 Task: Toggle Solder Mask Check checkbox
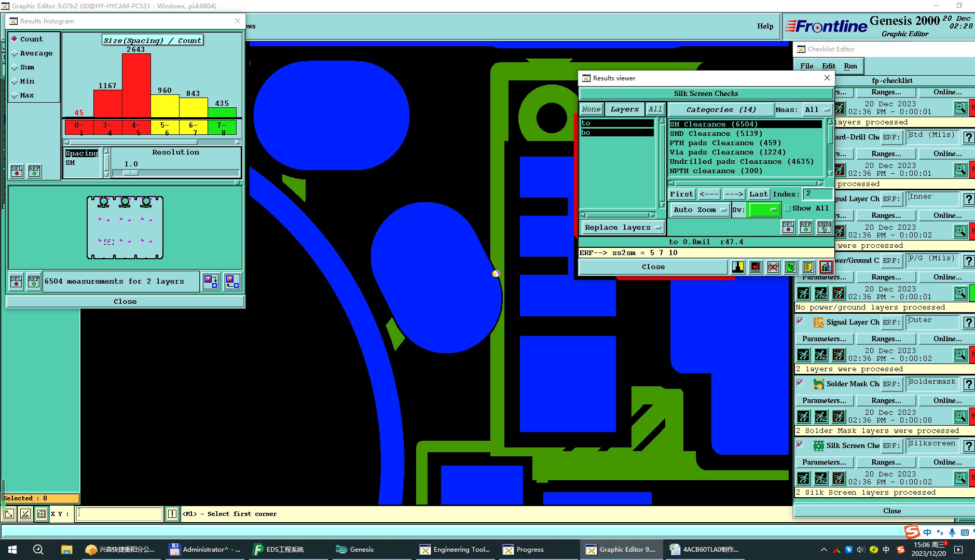pyautogui.click(x=800, y=383)
